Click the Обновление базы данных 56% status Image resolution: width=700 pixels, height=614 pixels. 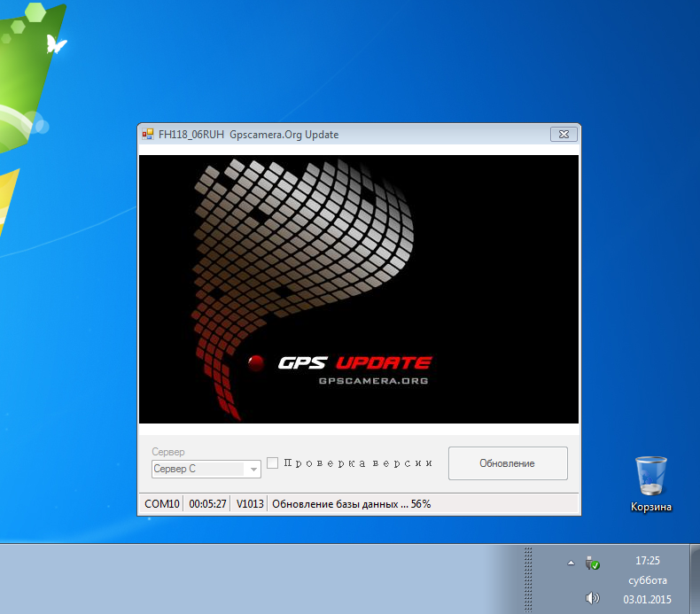pos(352,504)
